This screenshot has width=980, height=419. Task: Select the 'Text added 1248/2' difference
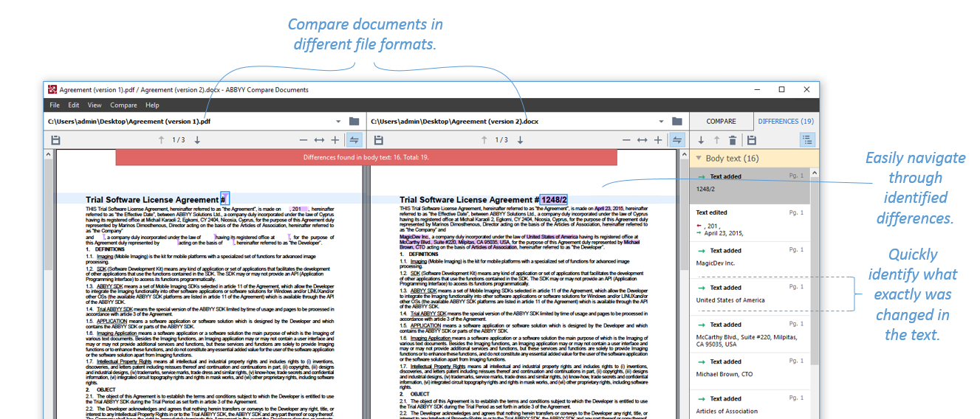coord(750,186)
